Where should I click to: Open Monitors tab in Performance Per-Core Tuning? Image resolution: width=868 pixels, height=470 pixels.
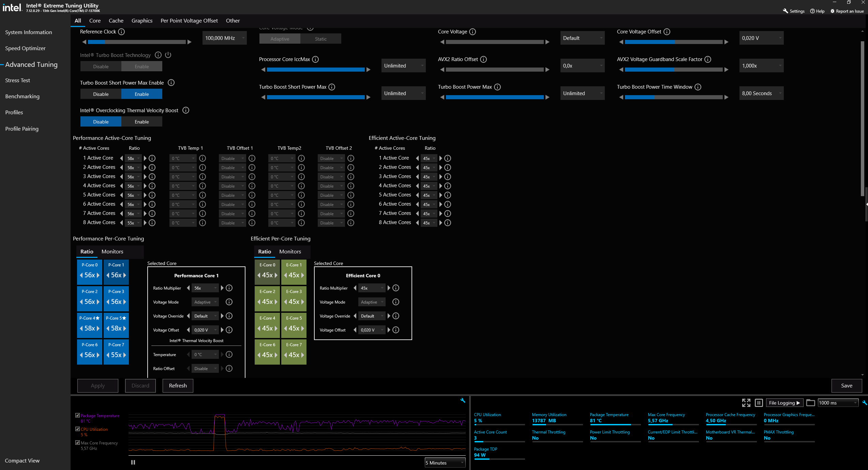tap(112, 252)
